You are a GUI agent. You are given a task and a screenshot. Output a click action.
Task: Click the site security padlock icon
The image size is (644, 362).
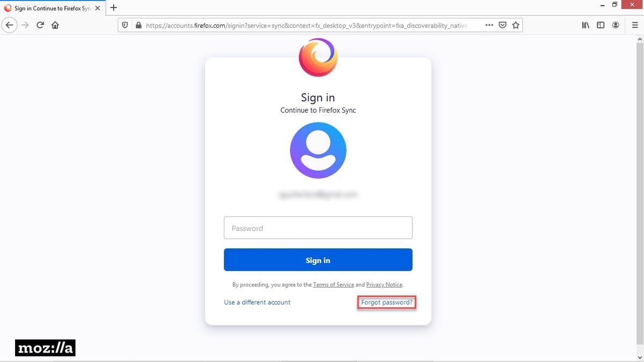point(138,25)
